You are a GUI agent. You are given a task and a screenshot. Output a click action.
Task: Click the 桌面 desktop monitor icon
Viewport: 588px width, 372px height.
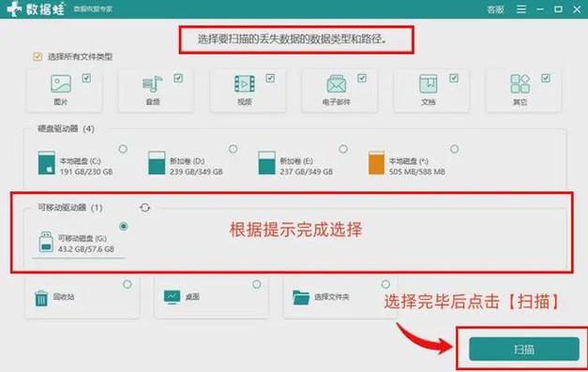[173, 297]
